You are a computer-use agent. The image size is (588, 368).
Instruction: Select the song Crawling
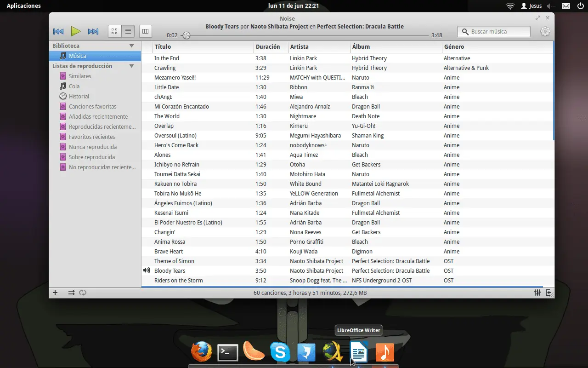tap(165, 68)
